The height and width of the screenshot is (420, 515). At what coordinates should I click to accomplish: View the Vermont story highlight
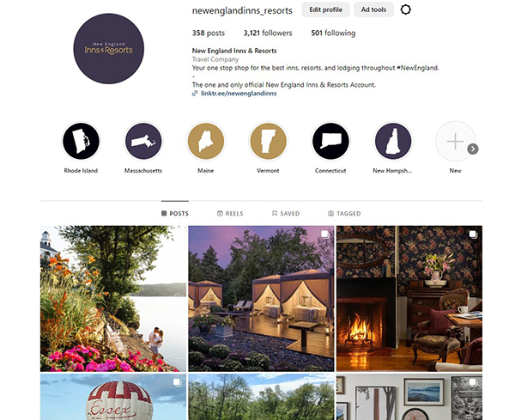[268, 142]
